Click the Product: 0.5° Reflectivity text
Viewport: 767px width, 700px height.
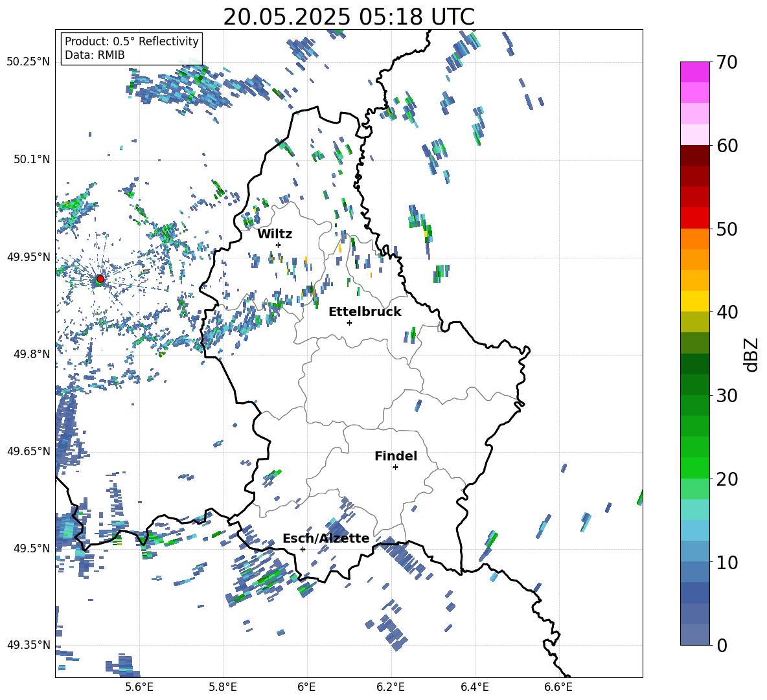click(x=132, y=41)
